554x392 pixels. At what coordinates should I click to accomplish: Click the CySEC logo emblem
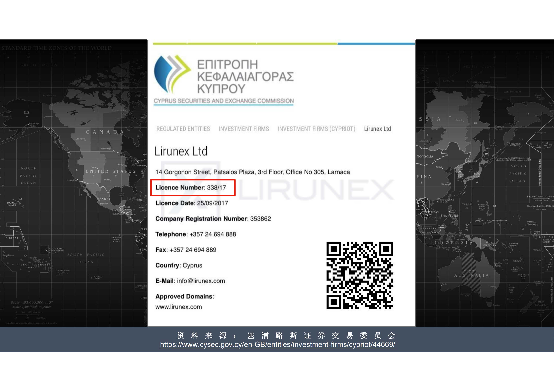(172, 74)
